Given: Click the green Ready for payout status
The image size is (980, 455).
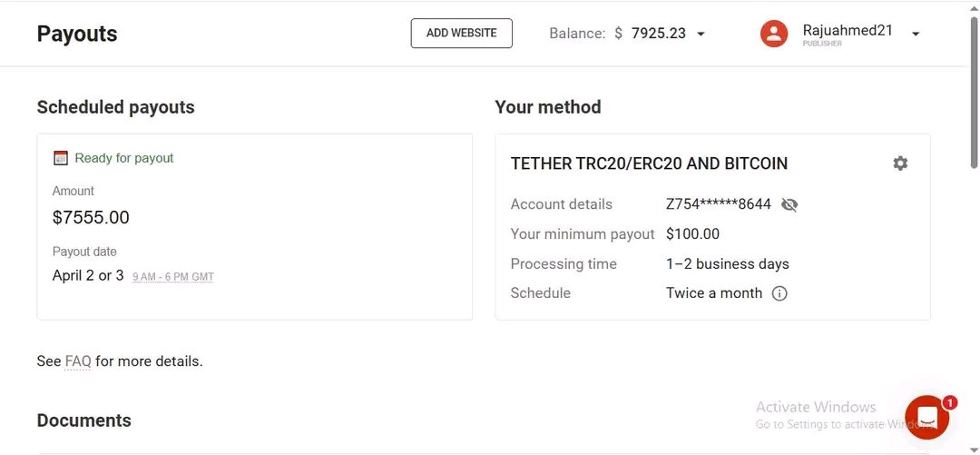Looking at the screenshot, I should click(x=123, y=158).
